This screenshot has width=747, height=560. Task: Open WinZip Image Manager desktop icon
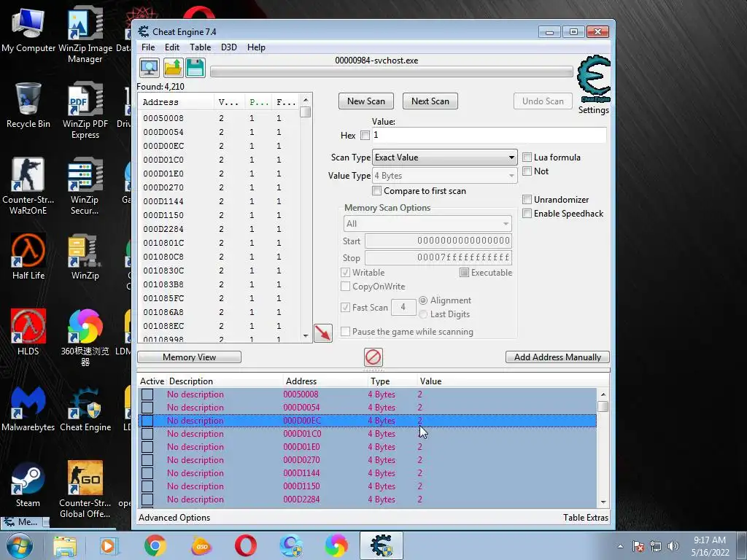(x=85, y=35)
